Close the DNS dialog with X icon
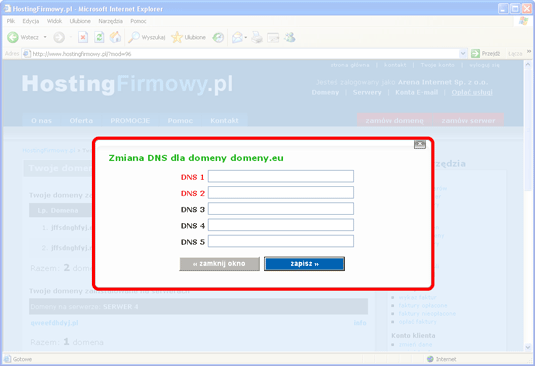 pos(420,145)
